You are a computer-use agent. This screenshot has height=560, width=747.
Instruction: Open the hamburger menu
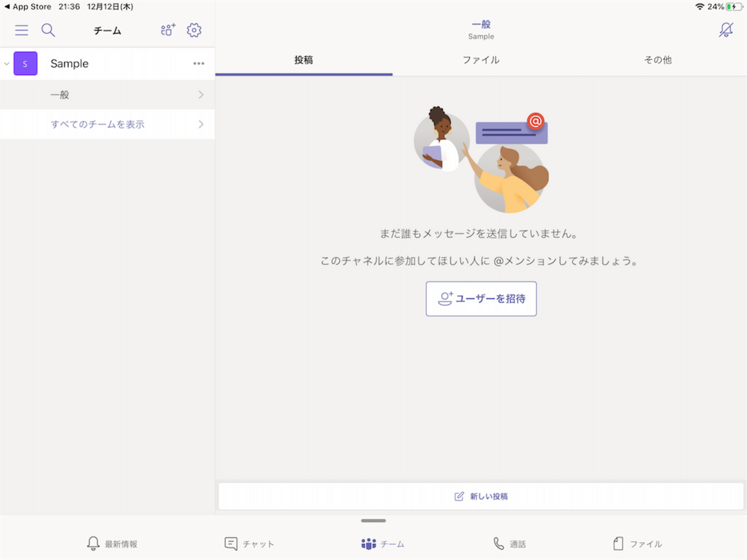pos(21,30)
